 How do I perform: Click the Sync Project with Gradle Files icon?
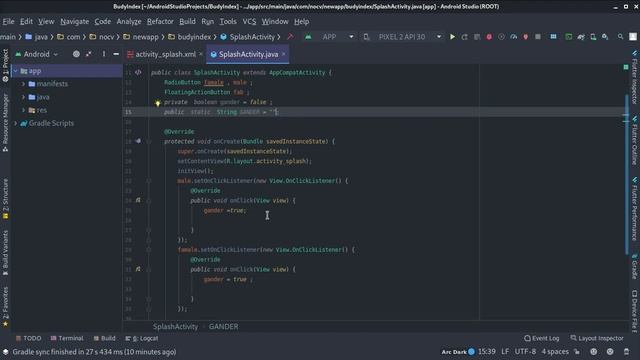click(x=581, y=37)
